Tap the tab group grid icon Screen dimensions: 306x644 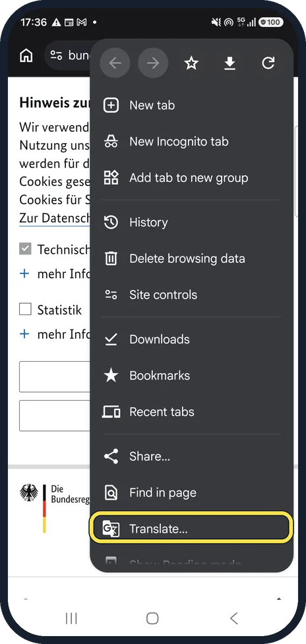pos(111,178)
